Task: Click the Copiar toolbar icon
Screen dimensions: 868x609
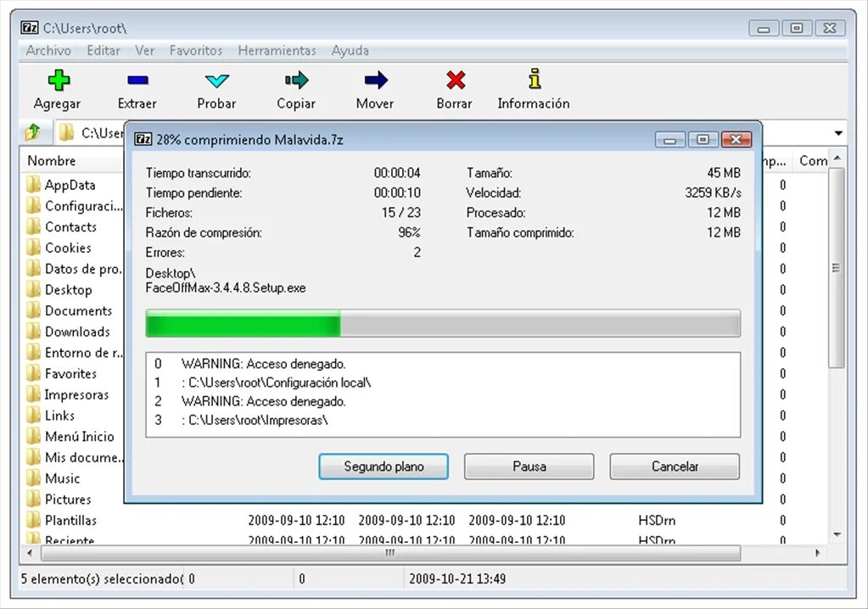Action: [297, 81]
